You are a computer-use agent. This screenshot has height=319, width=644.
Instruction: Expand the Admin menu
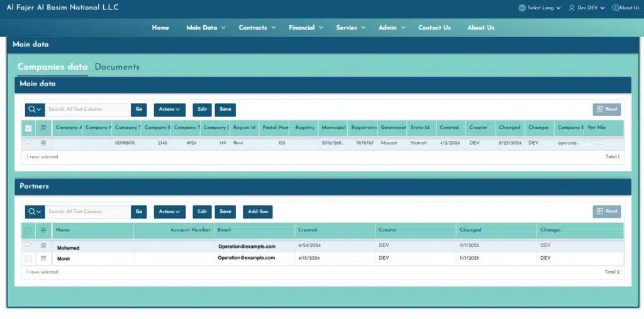point(392,28)
